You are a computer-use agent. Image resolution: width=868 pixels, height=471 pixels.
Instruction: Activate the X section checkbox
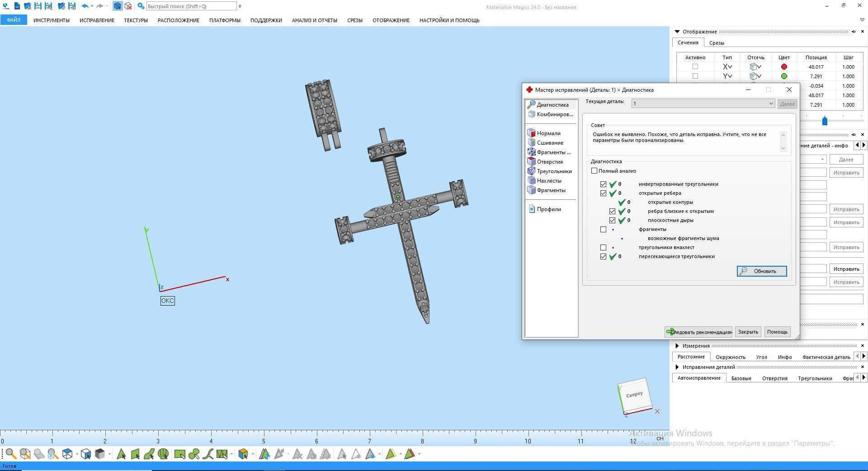click(x=695, y=67)
